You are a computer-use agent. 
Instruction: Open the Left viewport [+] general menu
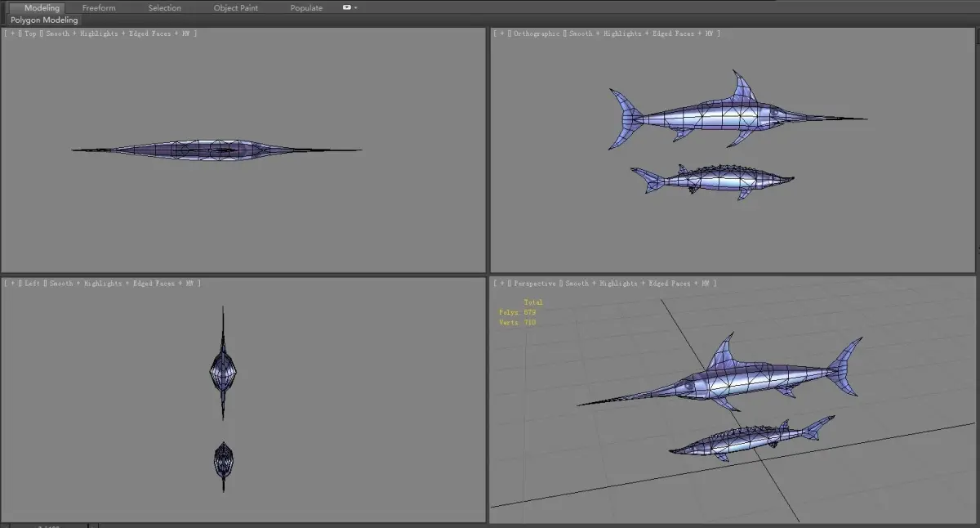pyautogui.click(x=11, y=284)
